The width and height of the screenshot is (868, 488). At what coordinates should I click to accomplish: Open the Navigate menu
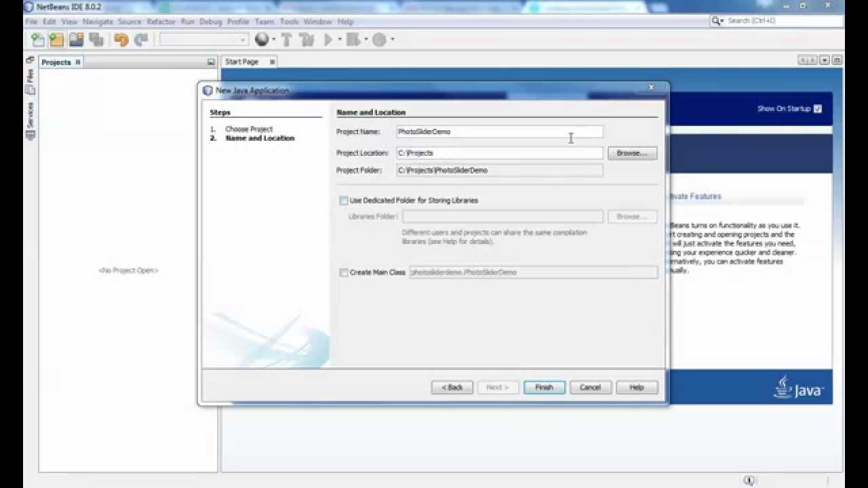click(x=98, y=22)
